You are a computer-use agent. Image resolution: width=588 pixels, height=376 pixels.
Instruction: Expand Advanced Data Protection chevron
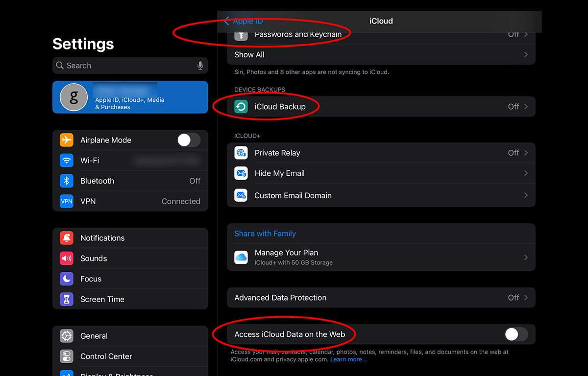click(x=526, y=298)
